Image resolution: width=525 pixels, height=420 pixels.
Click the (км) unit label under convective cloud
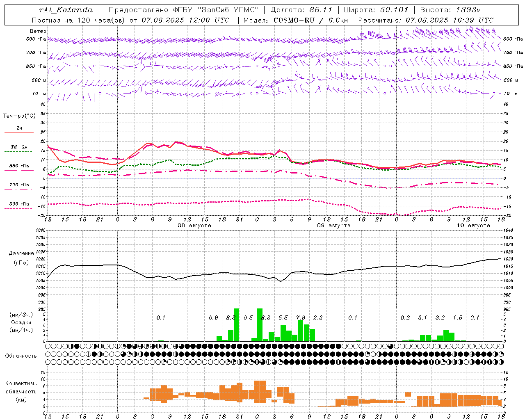[x=21, y=399]
